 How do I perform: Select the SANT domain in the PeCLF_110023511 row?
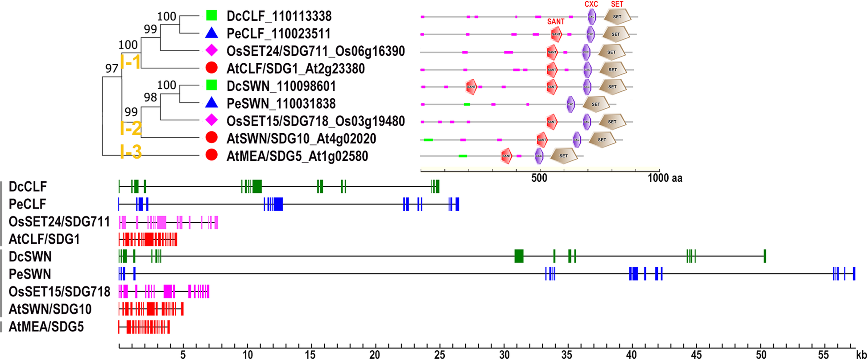pos(556,34)
